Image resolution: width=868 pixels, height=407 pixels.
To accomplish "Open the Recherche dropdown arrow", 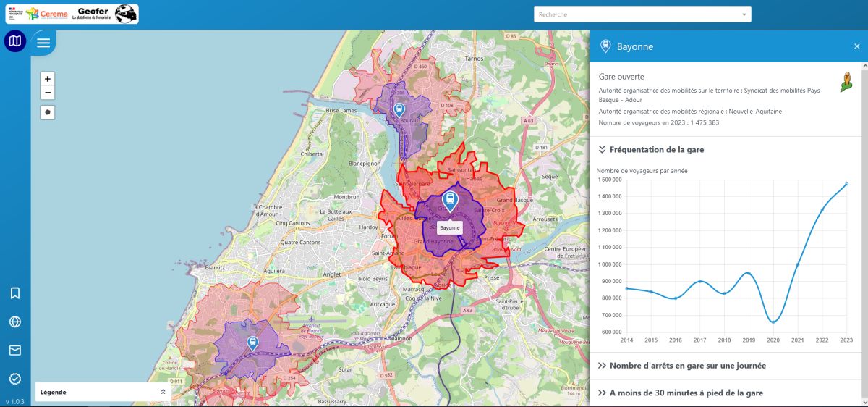I will pos(744,14).
